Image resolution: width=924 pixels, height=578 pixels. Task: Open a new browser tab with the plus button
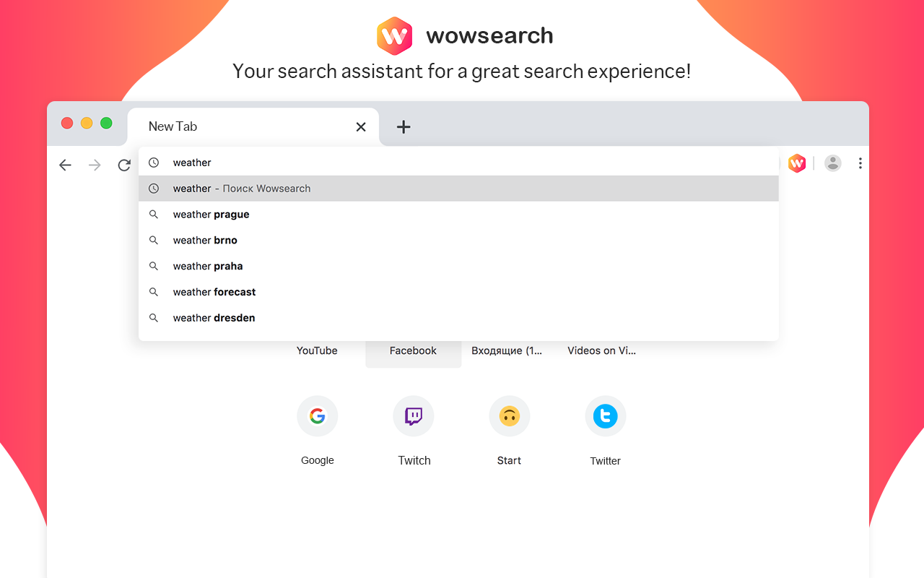(x=403, y=126)
